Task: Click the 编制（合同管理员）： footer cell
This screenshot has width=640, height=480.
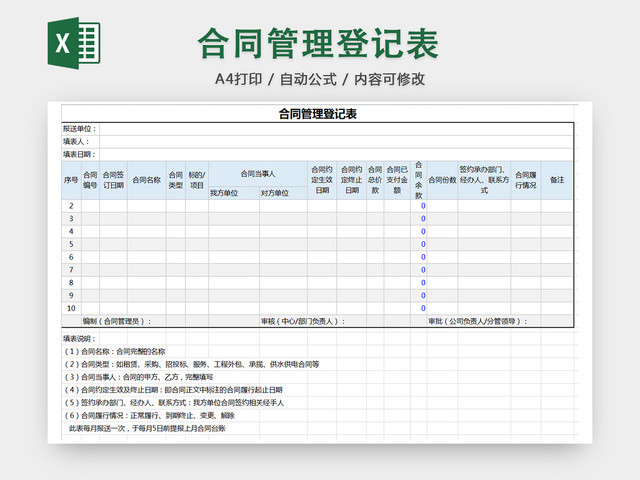Action: [x=117, y=321]
